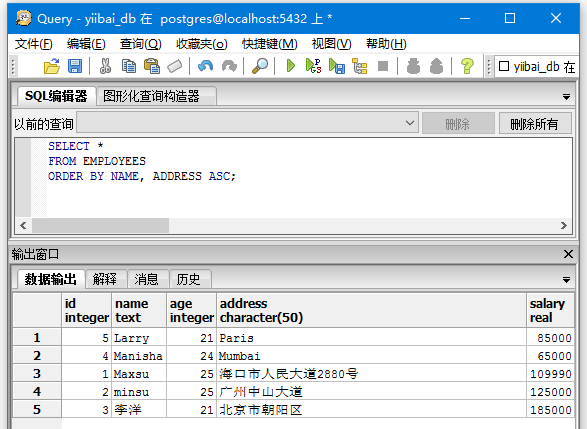Click the Execute to file icon

point(337,67)
